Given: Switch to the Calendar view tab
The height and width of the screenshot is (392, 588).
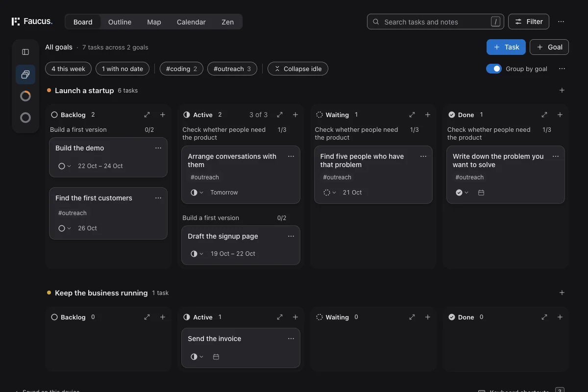Looking at the screenshot, I should click(x=191, y=22).
